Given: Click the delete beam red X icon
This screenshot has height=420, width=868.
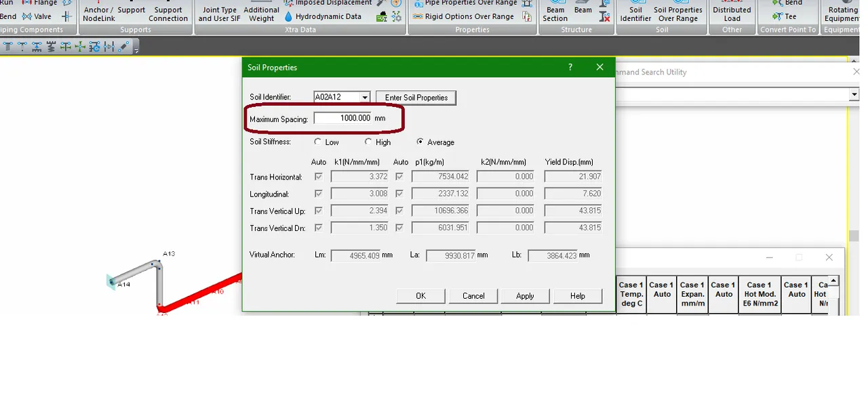Looking at the screenshot, I should (x=605, y=17).
